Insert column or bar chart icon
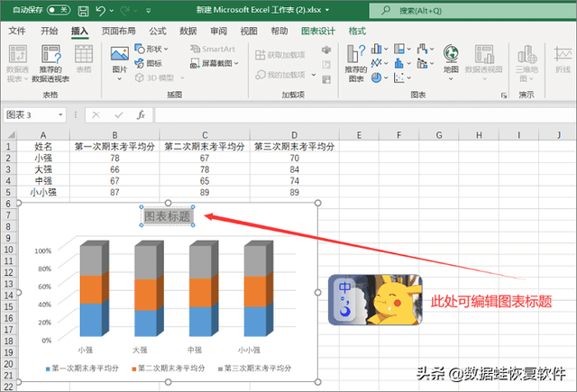Image resolution: width=577 pixels, height=392 pixels. pyautogui.click(x=376, y=49)
